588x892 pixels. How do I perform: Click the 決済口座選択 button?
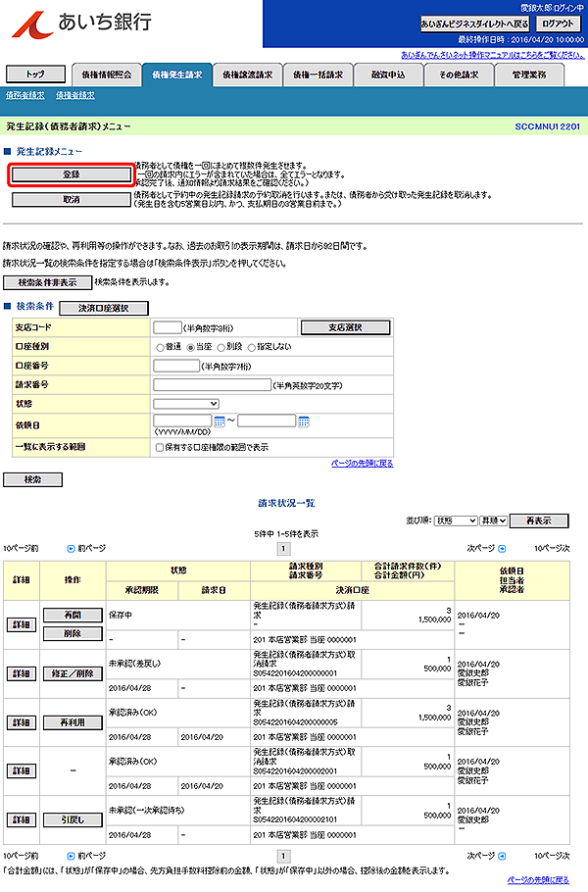104,308
